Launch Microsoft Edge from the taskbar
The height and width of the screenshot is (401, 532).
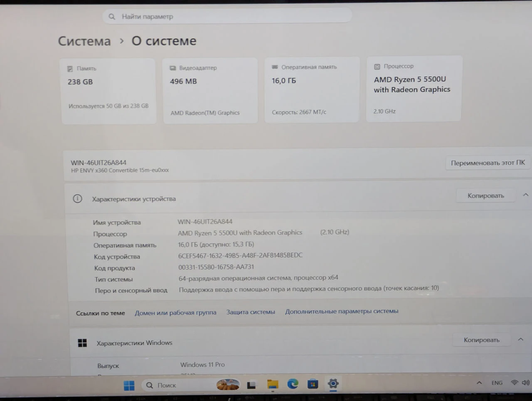click(293, 384)
